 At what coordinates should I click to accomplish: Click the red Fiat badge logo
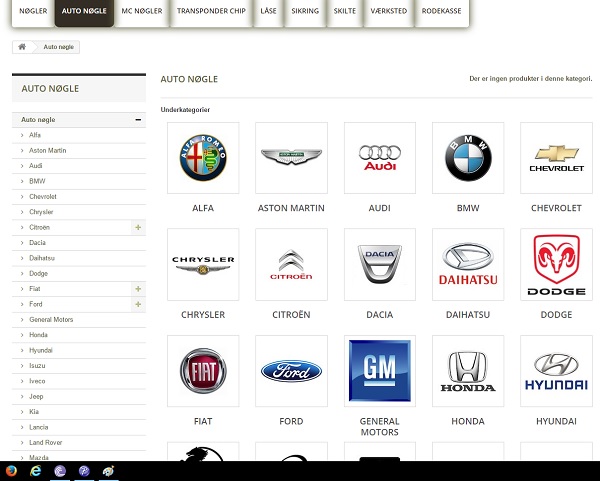point(203,371)
